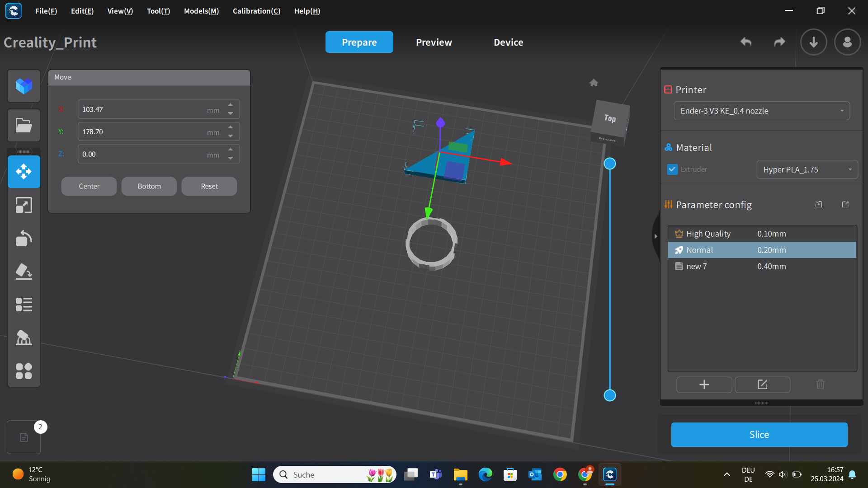Image resolution: width=868 pixels, height=488 pixels.
Task: Switch to the Device tab
Action: pyautogui.click(x=509, y=42)
